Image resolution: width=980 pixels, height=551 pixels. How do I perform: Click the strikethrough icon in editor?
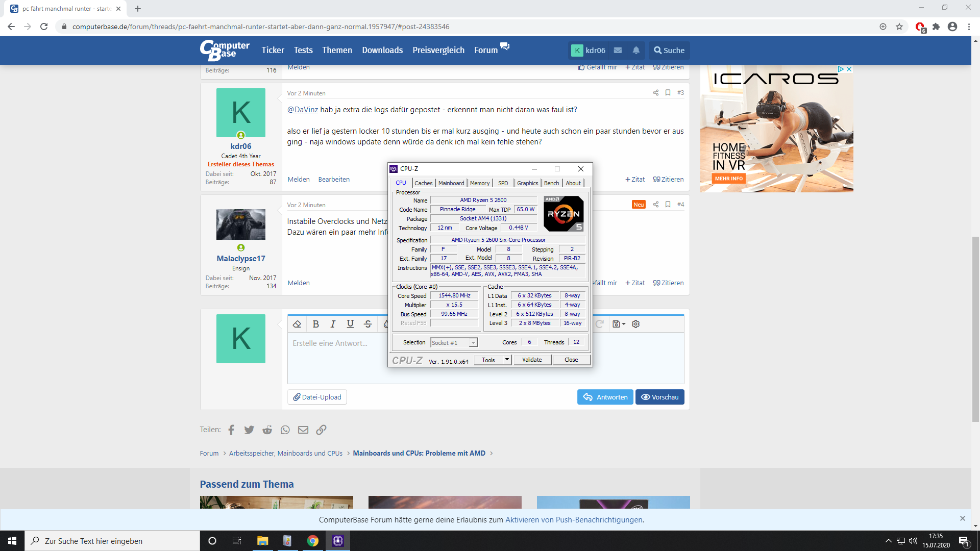pos(367,324)
